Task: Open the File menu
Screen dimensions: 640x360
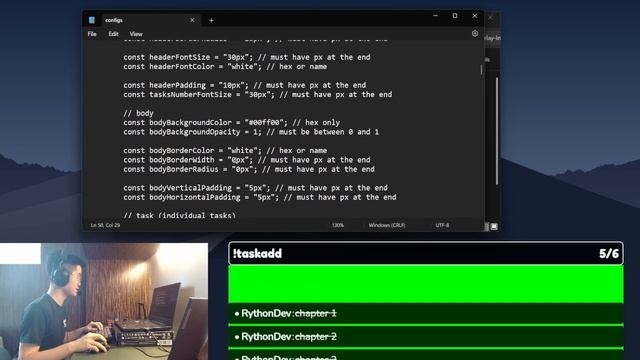Action: [92, 34]
